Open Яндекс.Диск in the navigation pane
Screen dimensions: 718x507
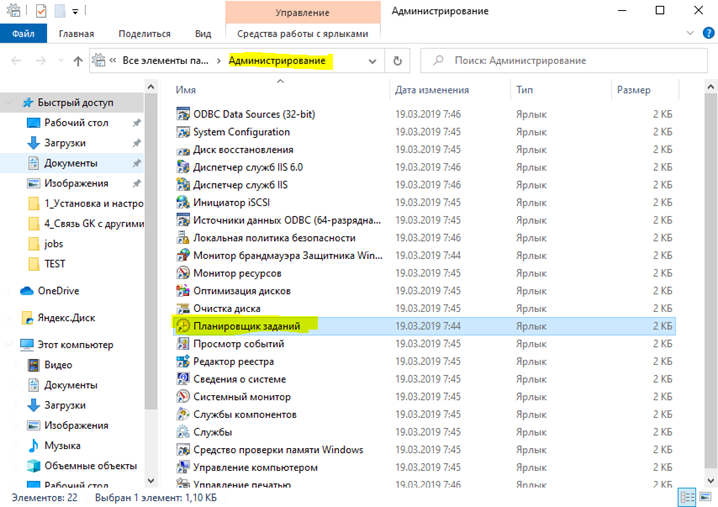pos(66,318)
